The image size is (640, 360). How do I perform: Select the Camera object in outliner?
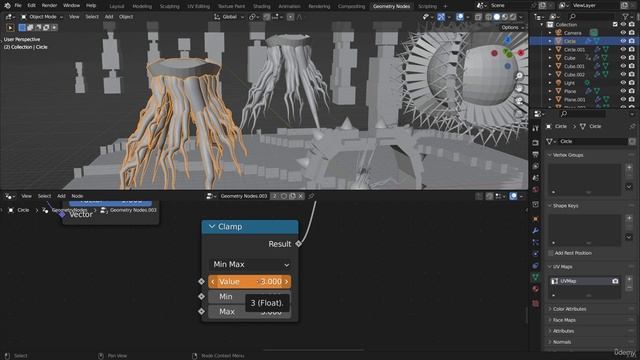(x=573, y=33)
